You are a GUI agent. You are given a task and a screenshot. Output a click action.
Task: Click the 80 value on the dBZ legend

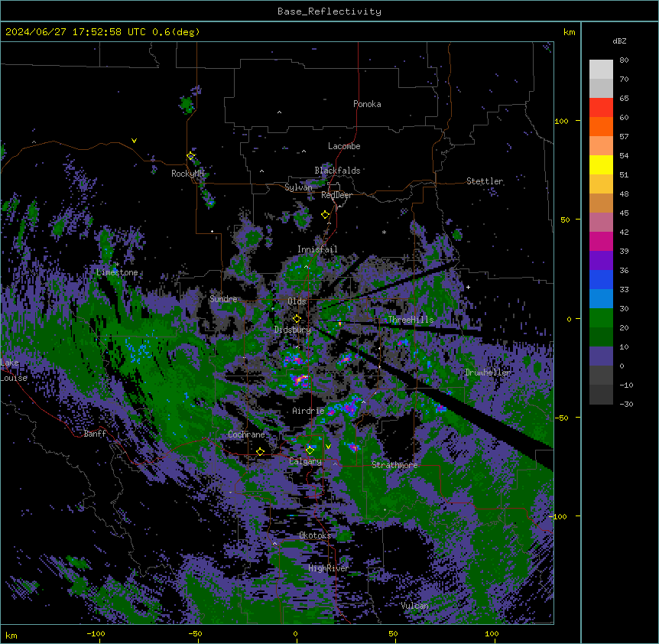(x=624, y=60)
